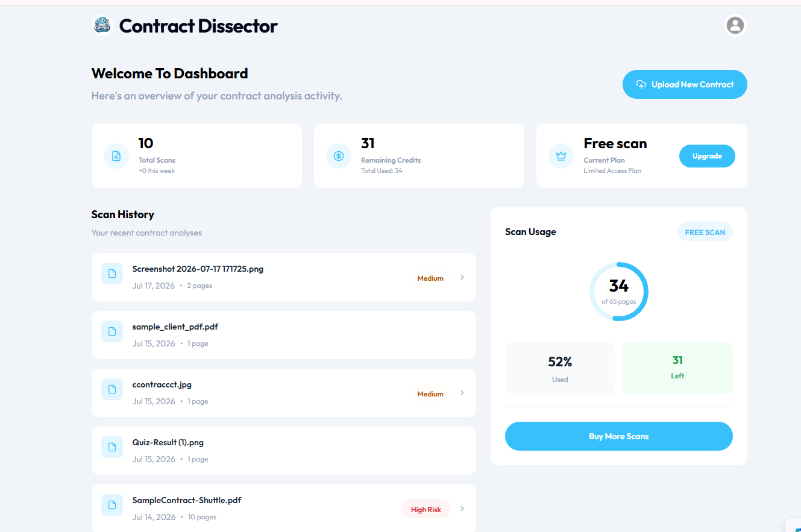Viewport: 801px width, 532px height.
Task: Click the Upgrade plan button
Action: click(707, 156)
